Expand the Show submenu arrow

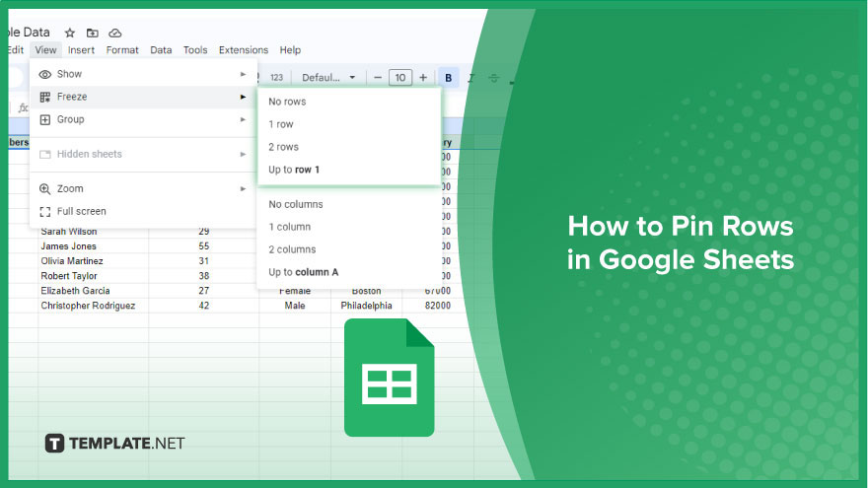point(243,74)
